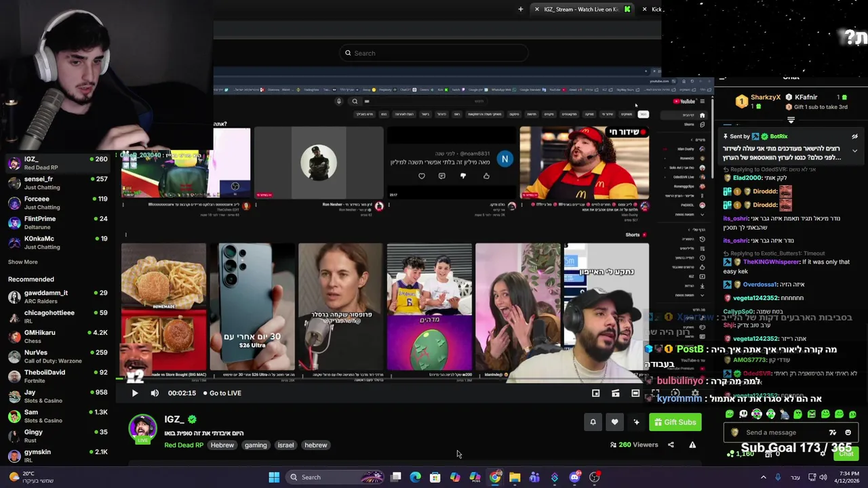Click the sparkle icon beside Gift Subs
The height and width of the screenshot is (488, 868).
tap(636, 422)
